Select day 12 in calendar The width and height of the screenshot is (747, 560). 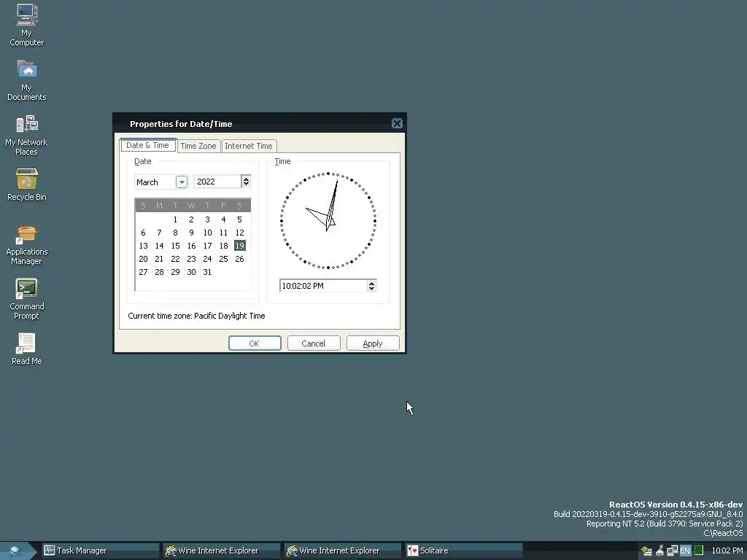point(239,233)
